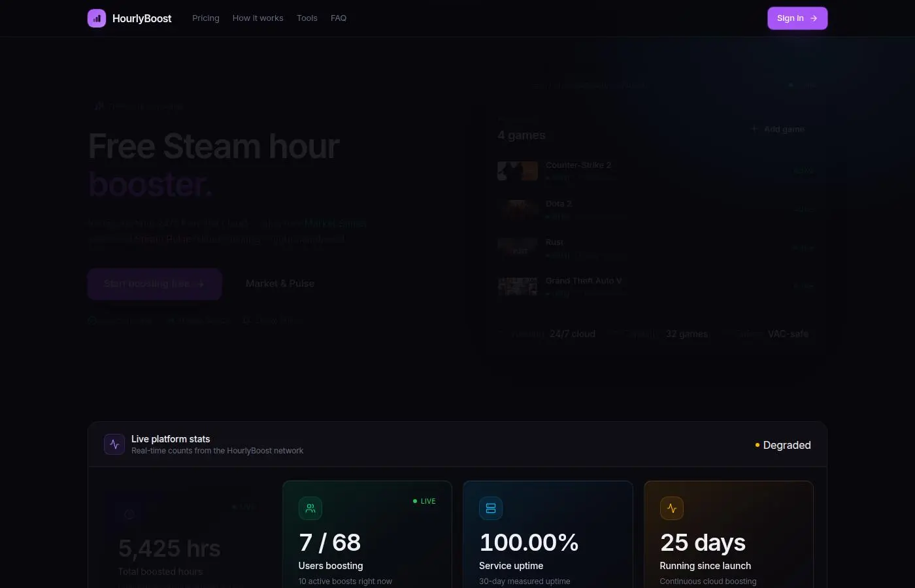Click the Service uptime server icon

click(x=491, y=508)
